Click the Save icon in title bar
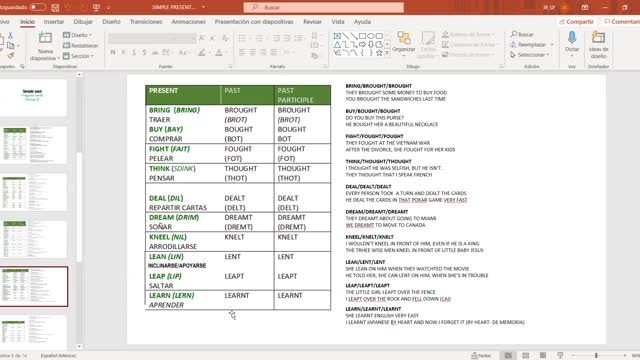 [x=55, y=7]
